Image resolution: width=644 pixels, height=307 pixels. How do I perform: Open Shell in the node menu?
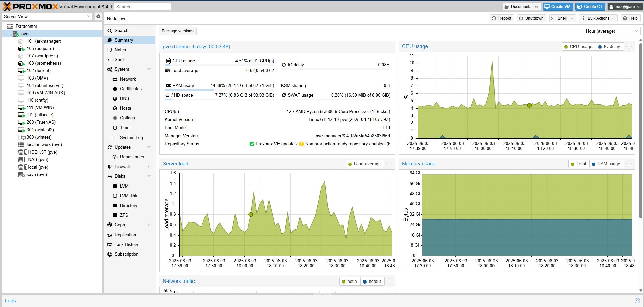point(130,60)
